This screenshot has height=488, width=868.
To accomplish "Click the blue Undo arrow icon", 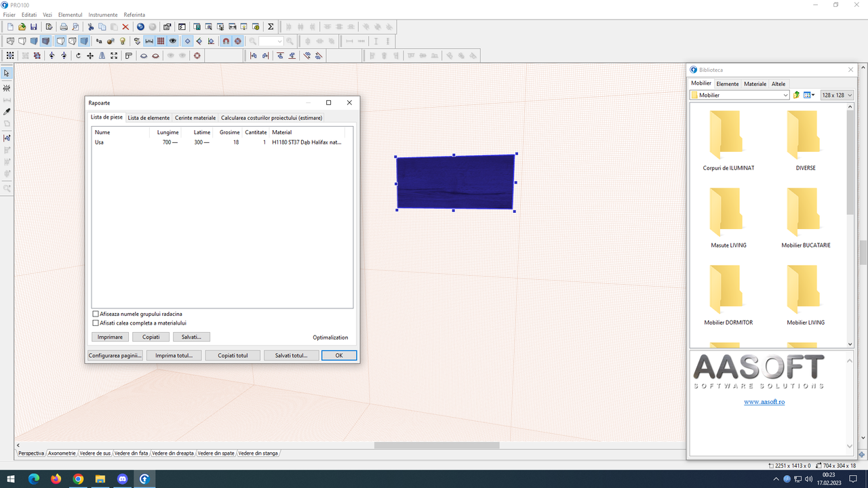I will 140,27.
